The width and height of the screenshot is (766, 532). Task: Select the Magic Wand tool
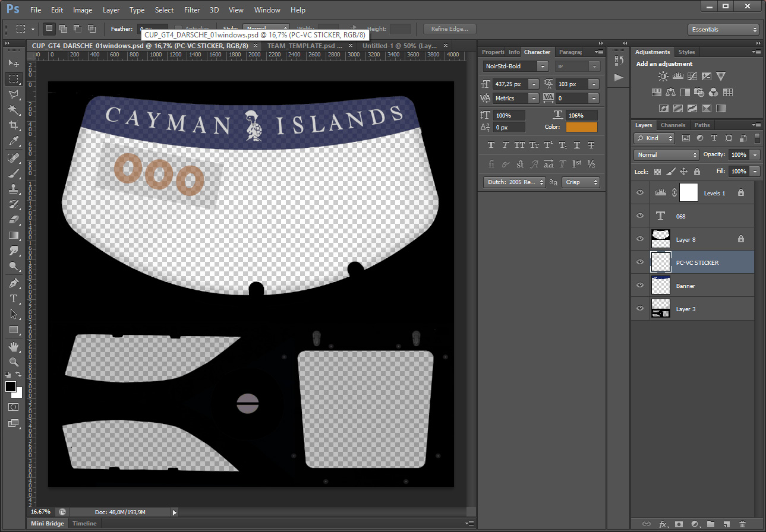tap(13, 110)
